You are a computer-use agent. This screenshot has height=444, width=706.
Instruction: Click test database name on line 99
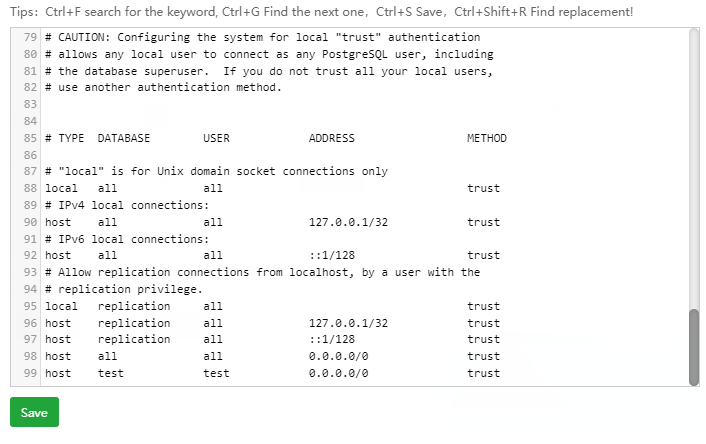click(111, 373)
